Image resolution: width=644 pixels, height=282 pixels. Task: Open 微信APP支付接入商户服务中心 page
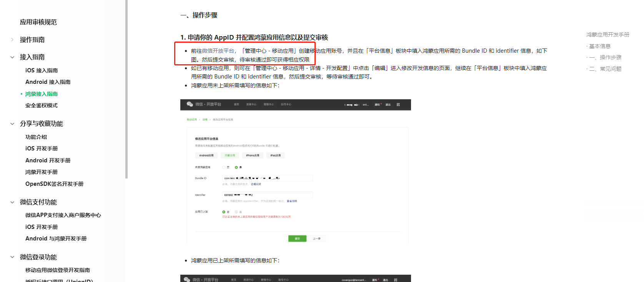click(x=63, y=215)
